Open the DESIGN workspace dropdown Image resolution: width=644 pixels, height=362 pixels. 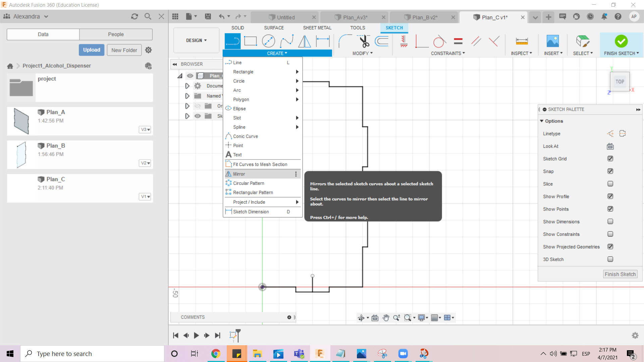pyautogui.click(x=196, y=41)
